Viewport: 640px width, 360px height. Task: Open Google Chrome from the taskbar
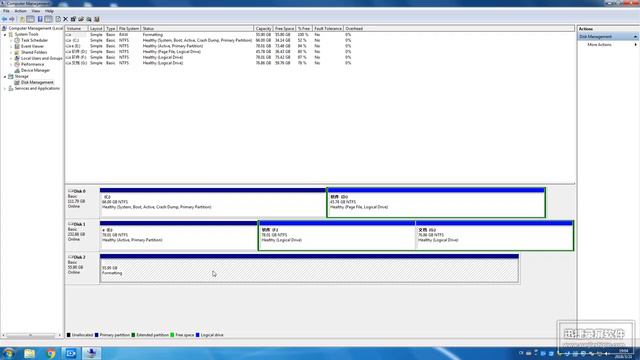tap(51, 353)
